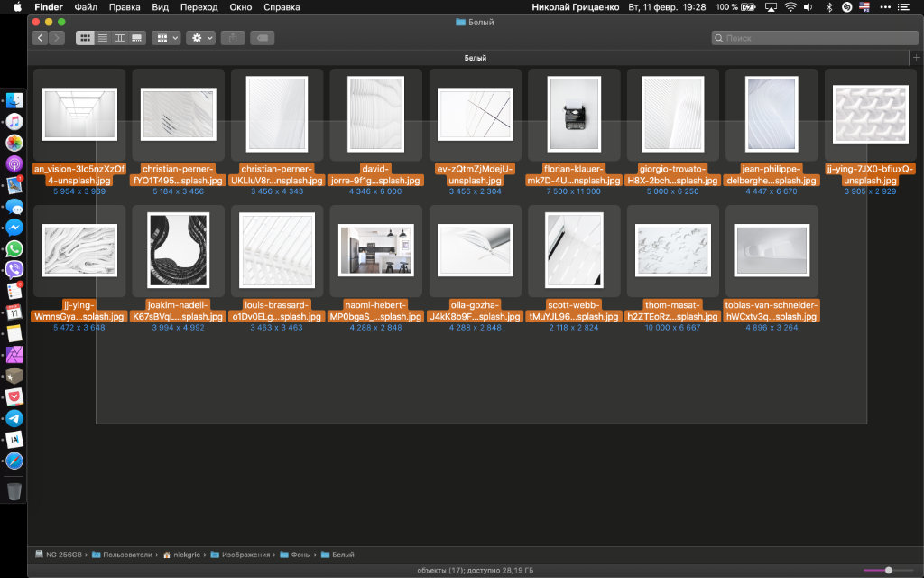Open the item grouping dropdown

coord(167,38)
